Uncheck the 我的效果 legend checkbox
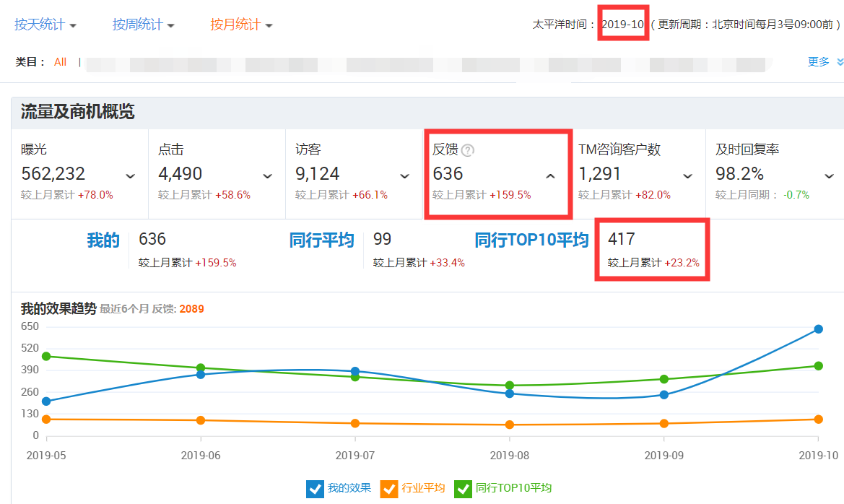Image resolution: width=844 pixels, height=504 pixels. click(x=315, y=489)
